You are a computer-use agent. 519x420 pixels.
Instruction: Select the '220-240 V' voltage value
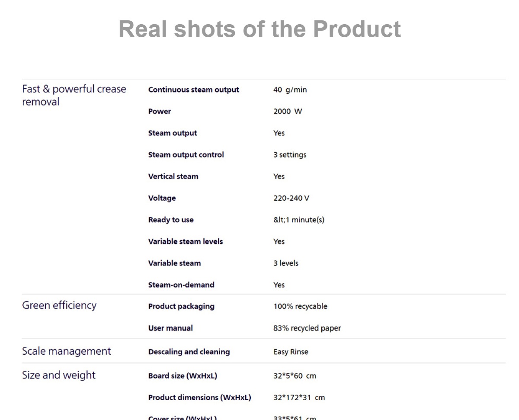tap(291, 198)
